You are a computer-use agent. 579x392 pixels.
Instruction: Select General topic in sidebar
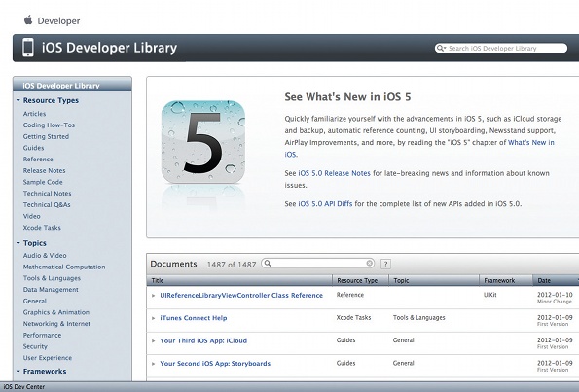pyautogui.click(x=34, y=302)
